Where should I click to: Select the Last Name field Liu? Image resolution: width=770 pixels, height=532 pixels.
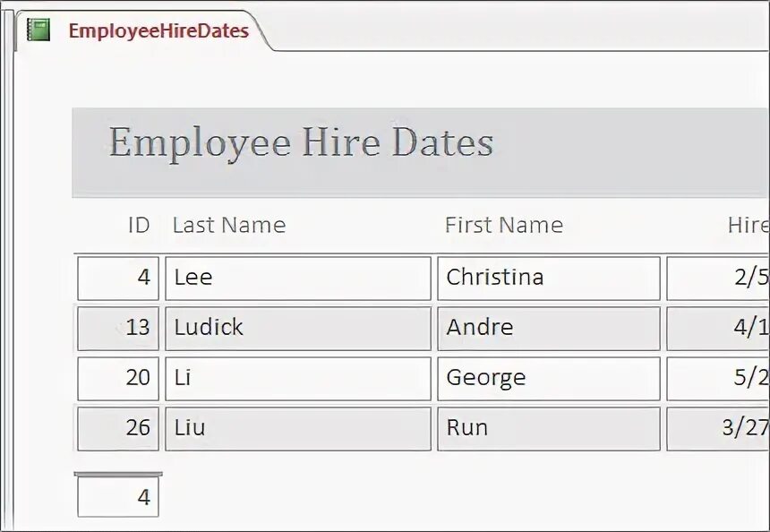[x=298, y=428]
